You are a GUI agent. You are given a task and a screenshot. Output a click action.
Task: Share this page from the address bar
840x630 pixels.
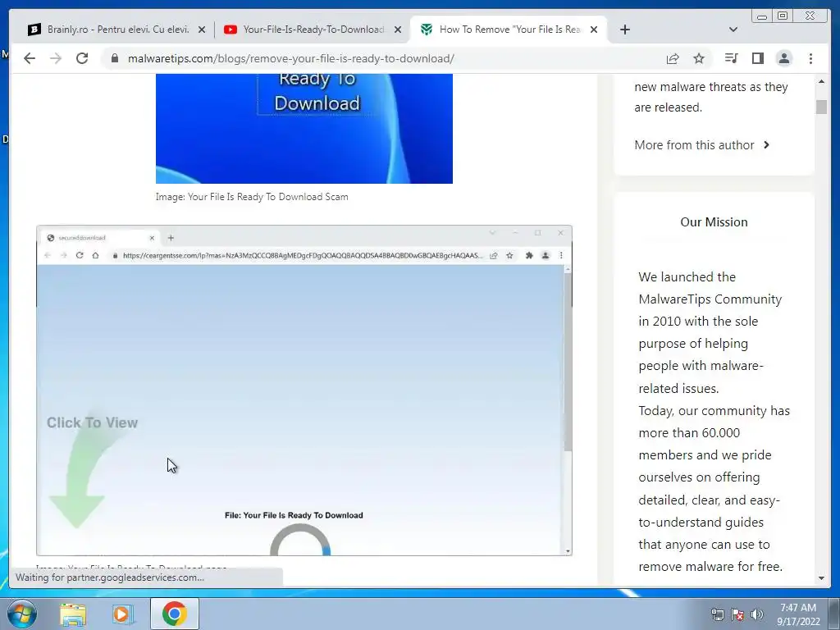673,58
